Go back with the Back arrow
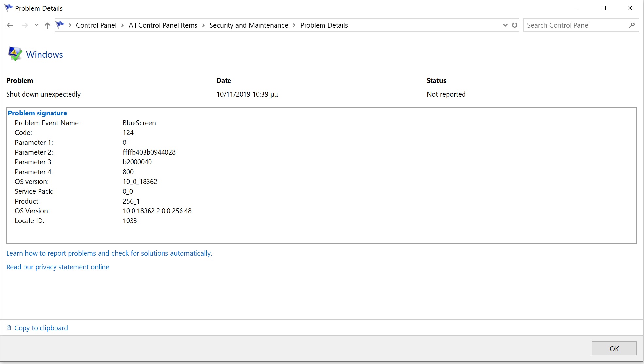This screenshot has width=644, height=364. pos(10,25)
